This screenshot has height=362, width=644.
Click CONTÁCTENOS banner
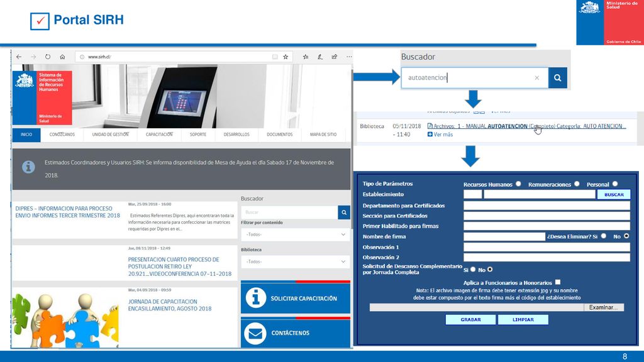tap(296, 332)
